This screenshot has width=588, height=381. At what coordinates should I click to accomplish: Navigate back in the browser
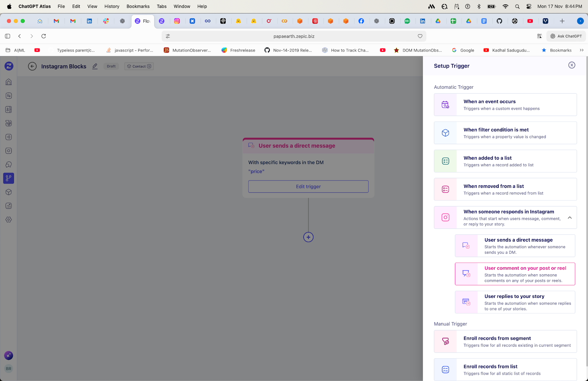20,36
